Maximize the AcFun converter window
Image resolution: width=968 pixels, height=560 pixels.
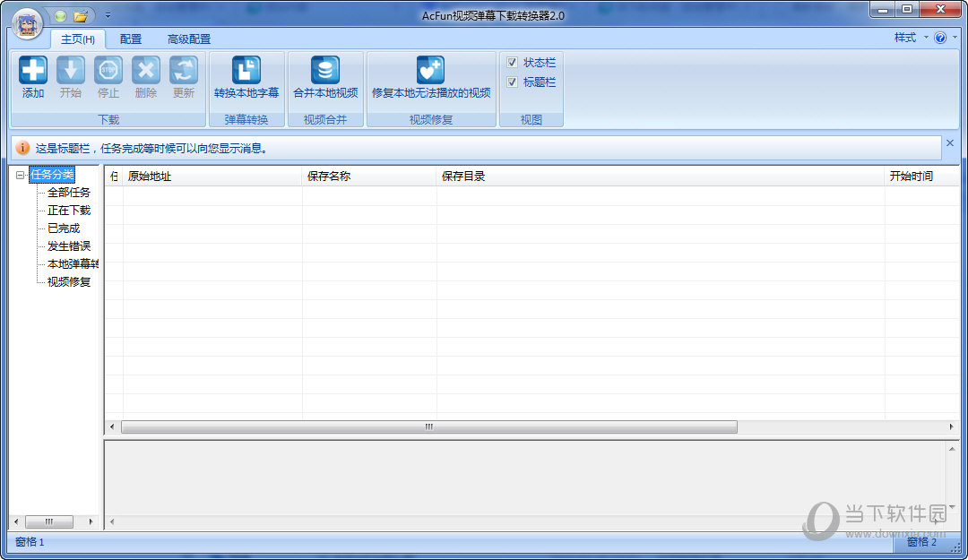907,9
